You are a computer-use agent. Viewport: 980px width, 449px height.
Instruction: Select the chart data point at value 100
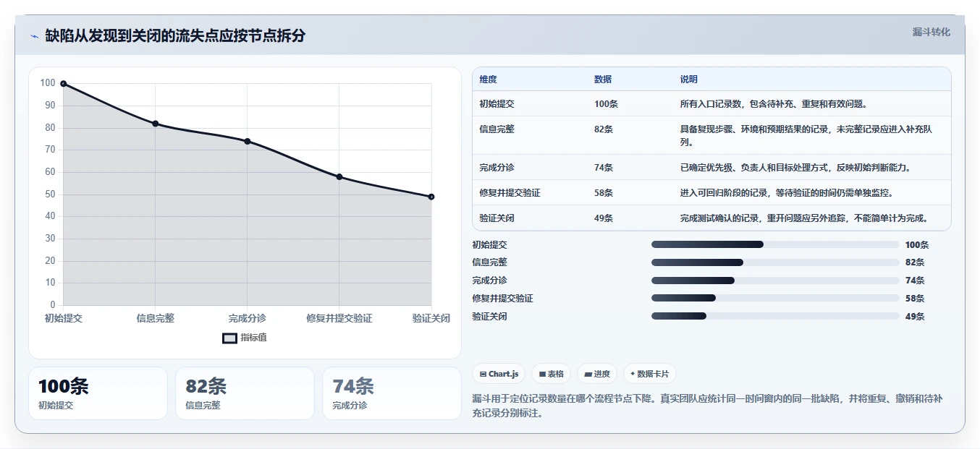tap(64, 84)
